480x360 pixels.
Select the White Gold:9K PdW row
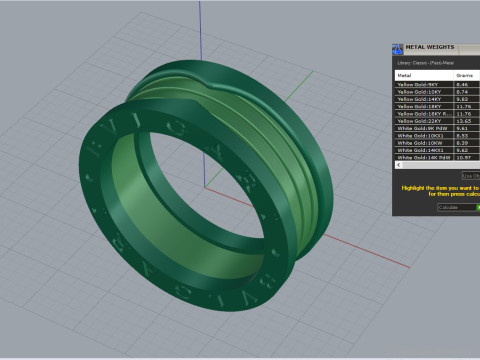tap(437, 128)
